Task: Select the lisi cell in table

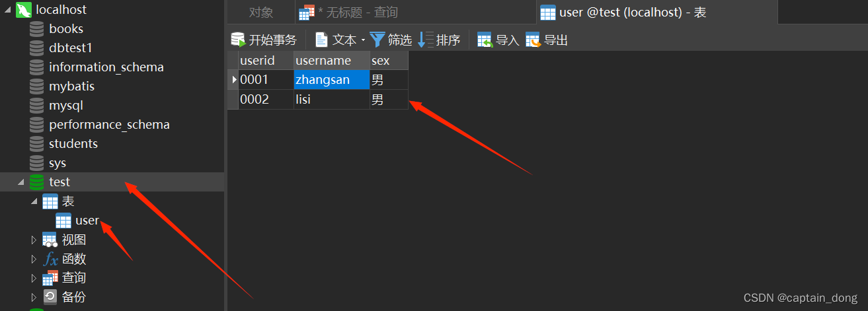Action: pyautogui.click(x=332, y=100)
